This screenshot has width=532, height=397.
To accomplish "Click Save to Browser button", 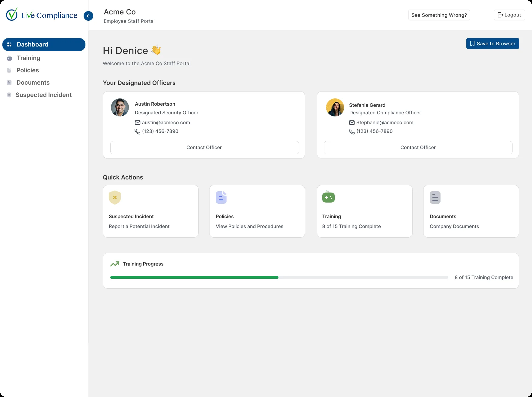I will click(x=493, y=44).
